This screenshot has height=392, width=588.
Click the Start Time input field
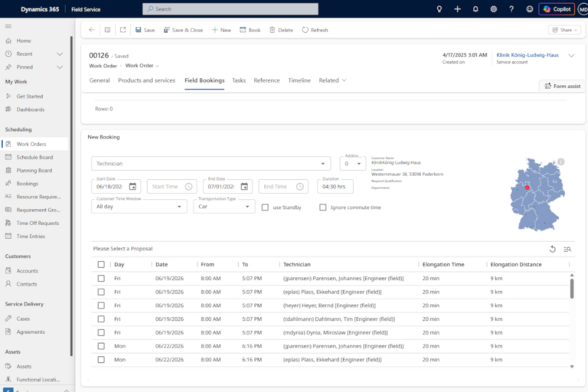pos(171,187)
